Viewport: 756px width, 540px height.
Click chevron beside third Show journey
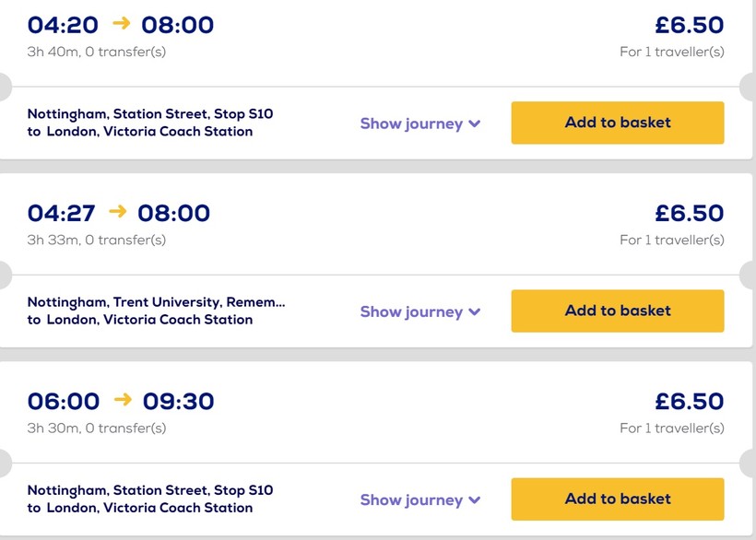[x=475, y=499]
